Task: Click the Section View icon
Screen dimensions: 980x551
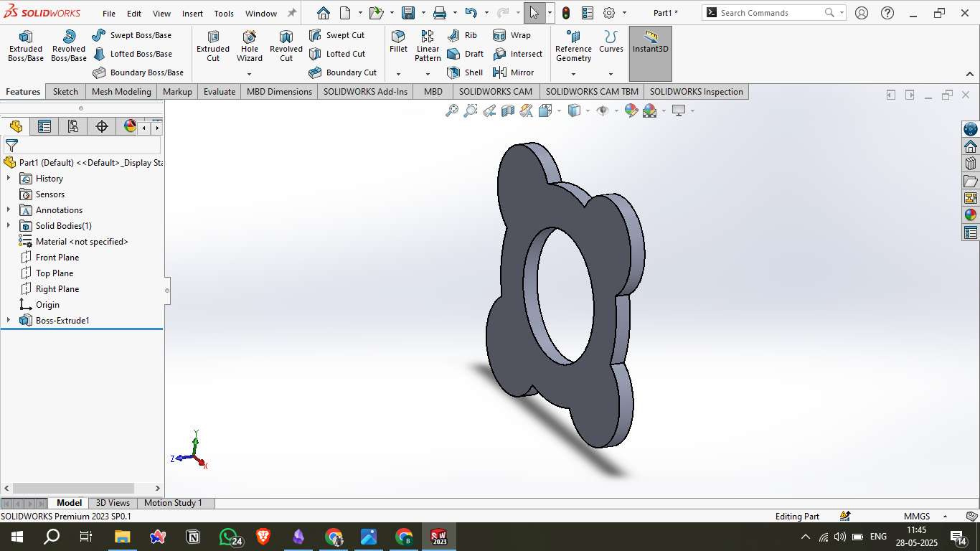Action: (508, 110)
